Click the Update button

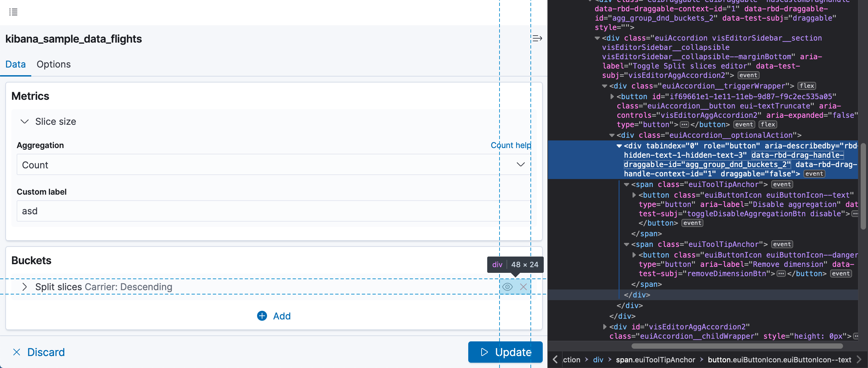505,352
